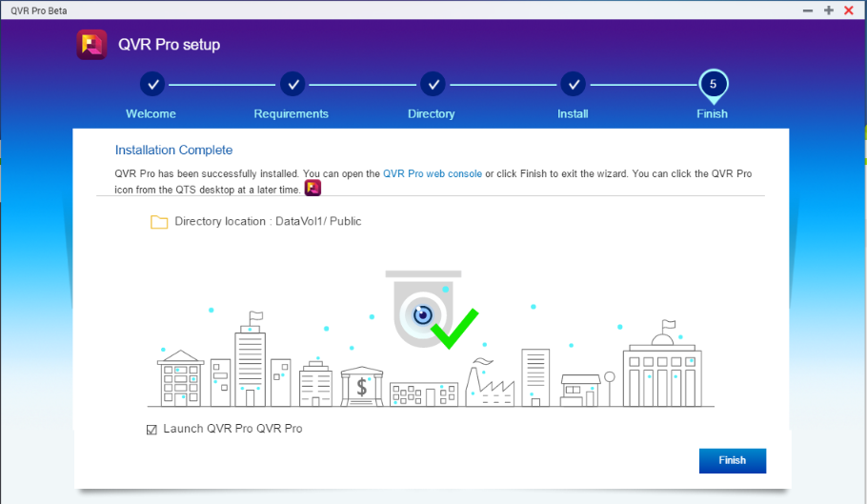Image resolution: width=867 pixels, height=504 pixels.
Task: Click the large green checkmark
Action: pos(454,327)
